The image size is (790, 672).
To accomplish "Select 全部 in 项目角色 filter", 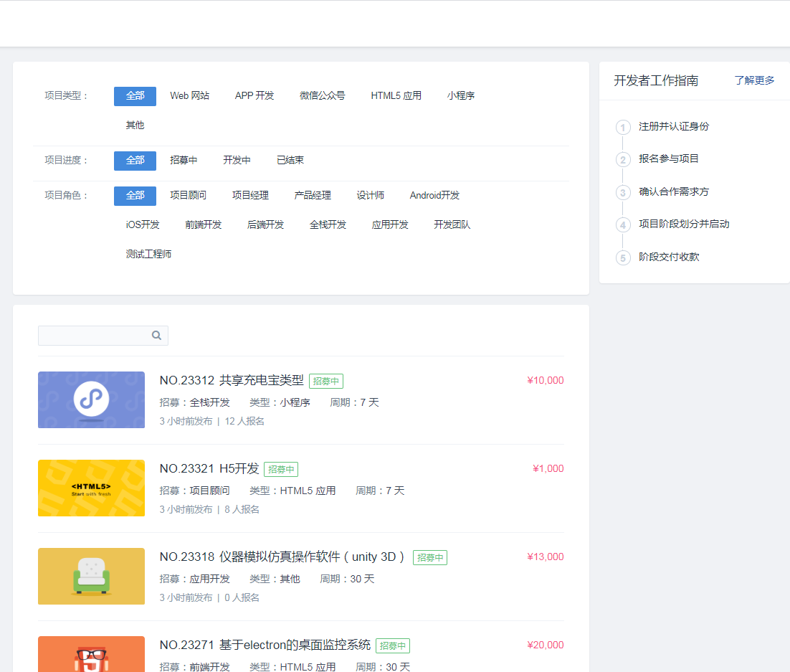I will click(x=135, y=196).
